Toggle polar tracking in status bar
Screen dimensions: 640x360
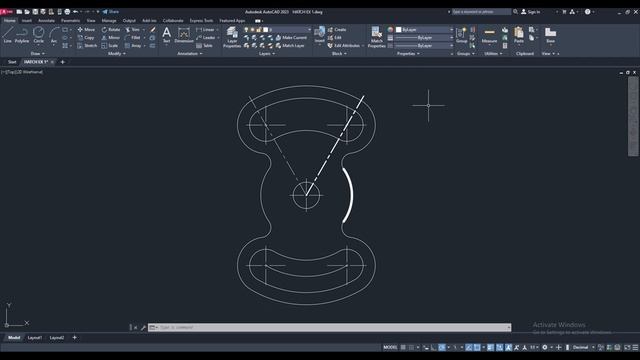(x=442, y=347)
